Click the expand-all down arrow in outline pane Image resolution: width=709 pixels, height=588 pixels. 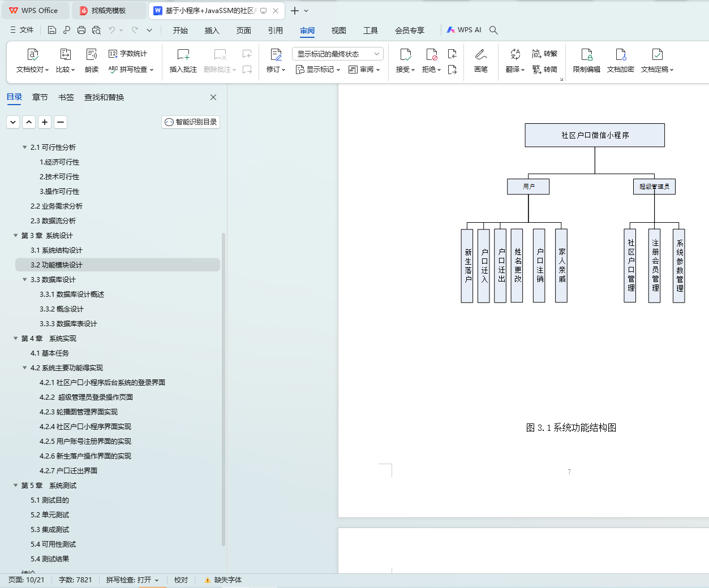point(13,122)
